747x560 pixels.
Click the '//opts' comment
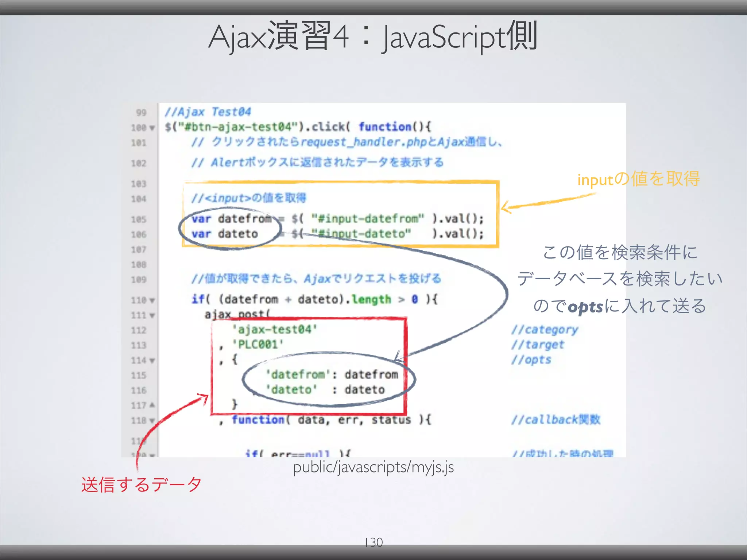coord(531,360)
